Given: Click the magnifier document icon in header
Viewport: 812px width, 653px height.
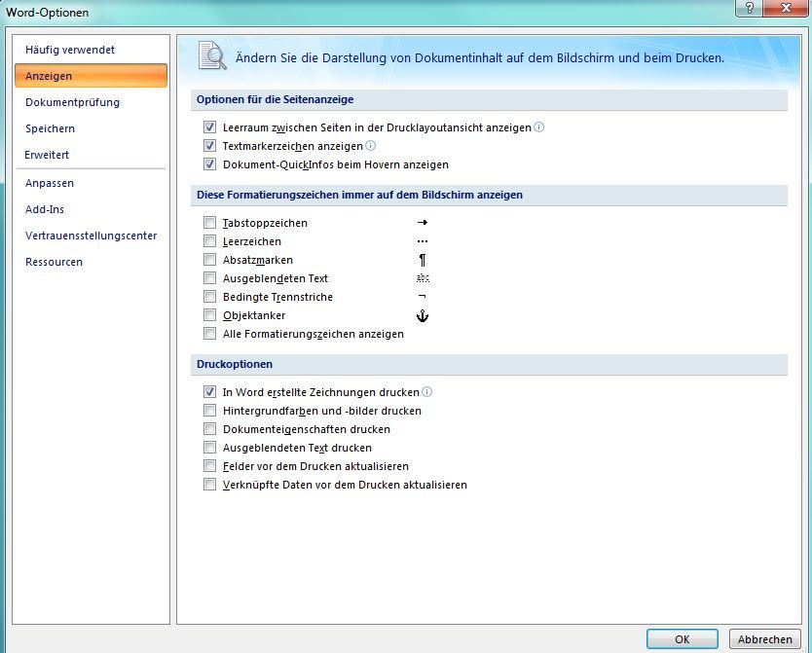Looking at the screenshot, I should click(212, 55).
